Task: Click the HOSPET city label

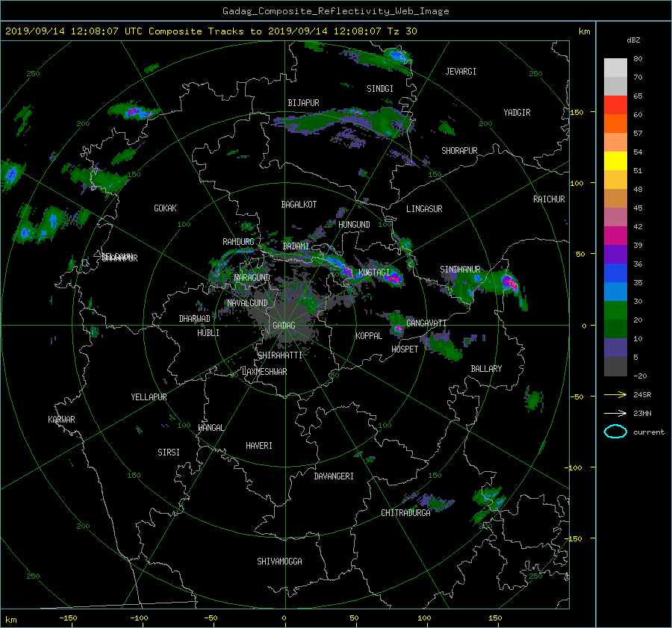Action: 405,349
